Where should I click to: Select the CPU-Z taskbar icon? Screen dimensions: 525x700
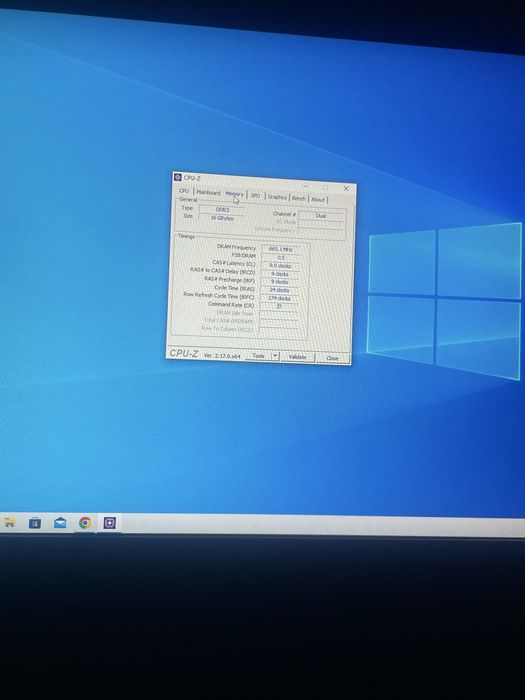(110, 522)
